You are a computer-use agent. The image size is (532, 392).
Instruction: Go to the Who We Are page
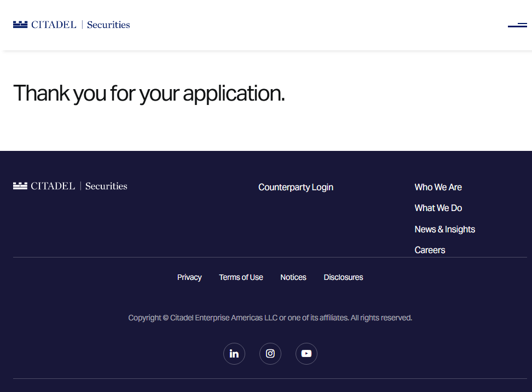438,187
